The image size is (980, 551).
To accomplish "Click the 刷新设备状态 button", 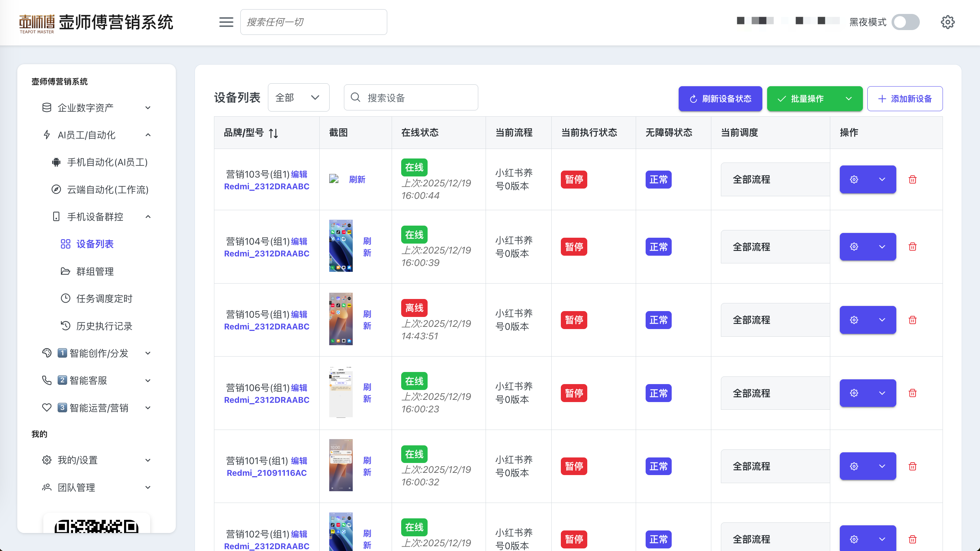I will (x=720, y=99).
